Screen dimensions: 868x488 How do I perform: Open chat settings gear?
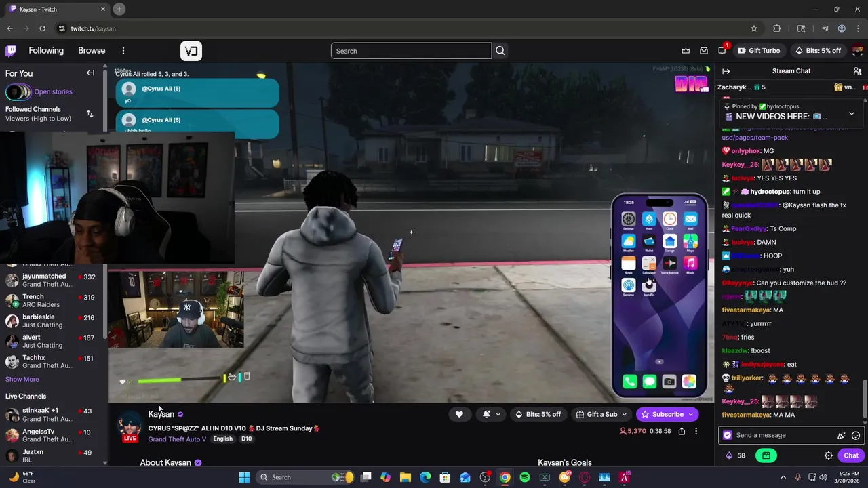829,455
